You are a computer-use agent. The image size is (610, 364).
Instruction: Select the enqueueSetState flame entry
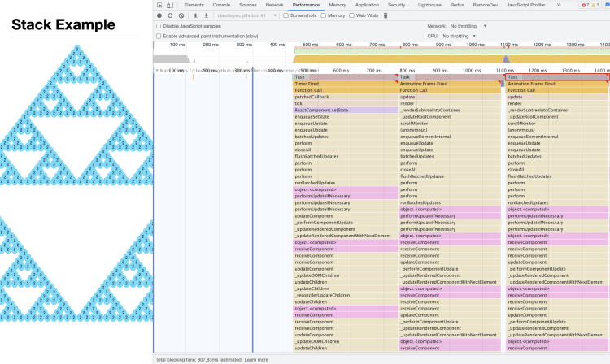tap(345, 116)
